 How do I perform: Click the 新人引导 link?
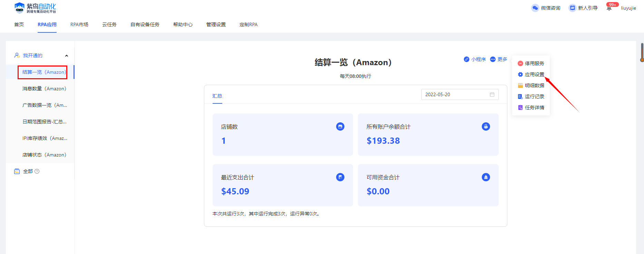coord(588,8)
